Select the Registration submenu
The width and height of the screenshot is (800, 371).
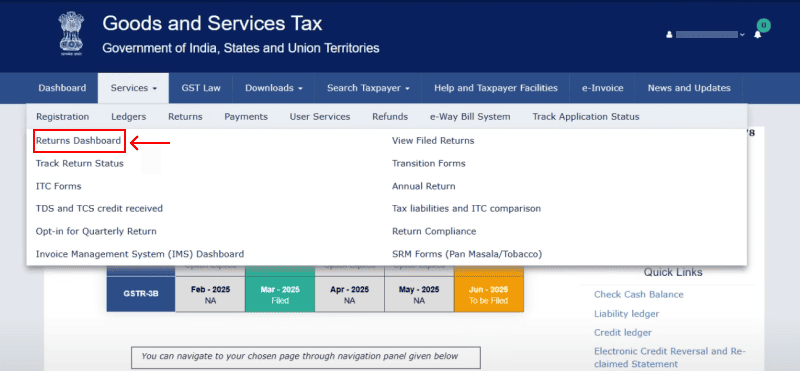pyautogui.click(x=63, y=117)
